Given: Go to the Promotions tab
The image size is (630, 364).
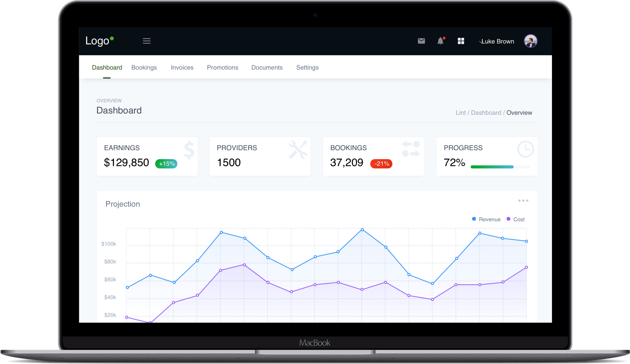Looking at the screenshot, I should pyautogui.click(x=222, y=67).
